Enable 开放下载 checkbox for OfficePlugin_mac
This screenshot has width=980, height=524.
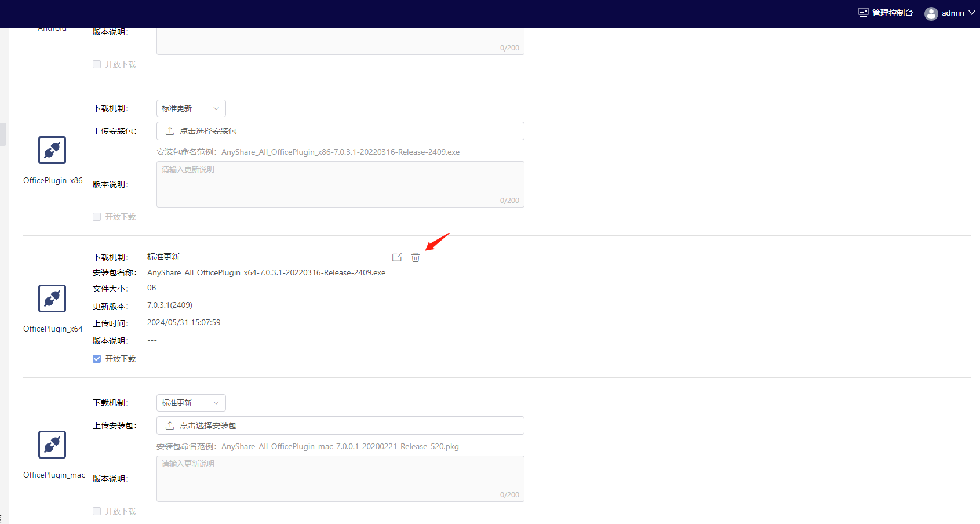point(97,511)
